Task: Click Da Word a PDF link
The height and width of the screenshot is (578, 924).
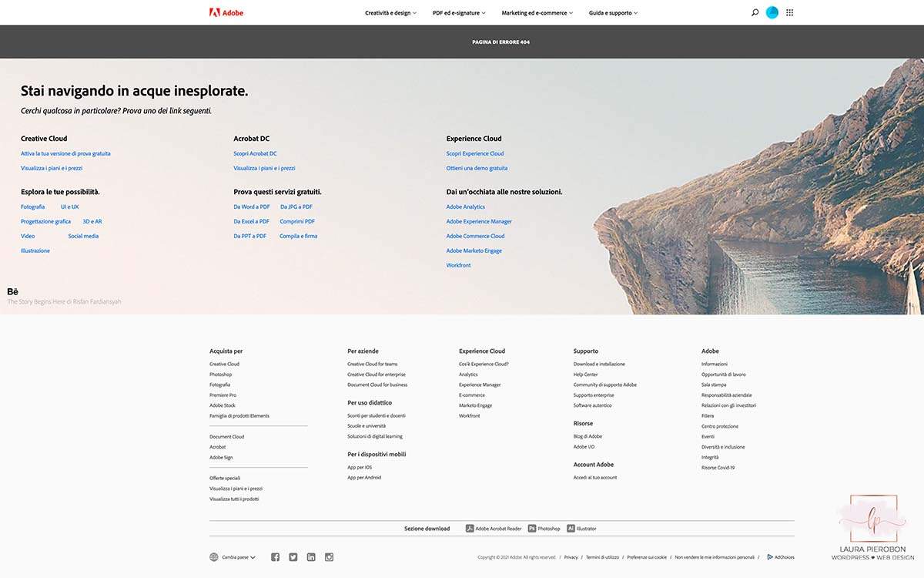Action: (252, 207)
